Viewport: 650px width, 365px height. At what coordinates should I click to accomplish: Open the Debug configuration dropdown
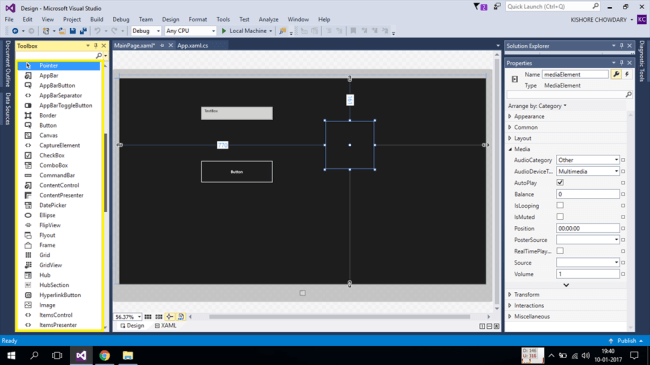146,31
